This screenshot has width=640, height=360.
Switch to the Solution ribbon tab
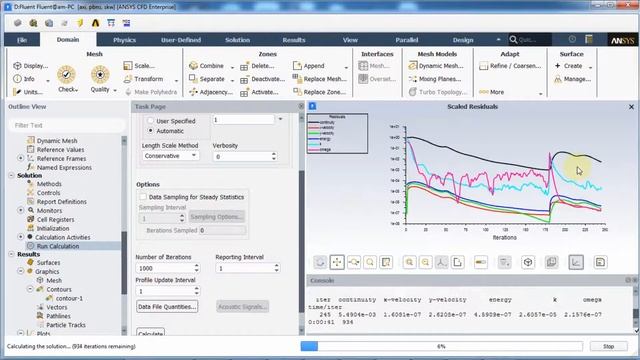pos(238,40)
